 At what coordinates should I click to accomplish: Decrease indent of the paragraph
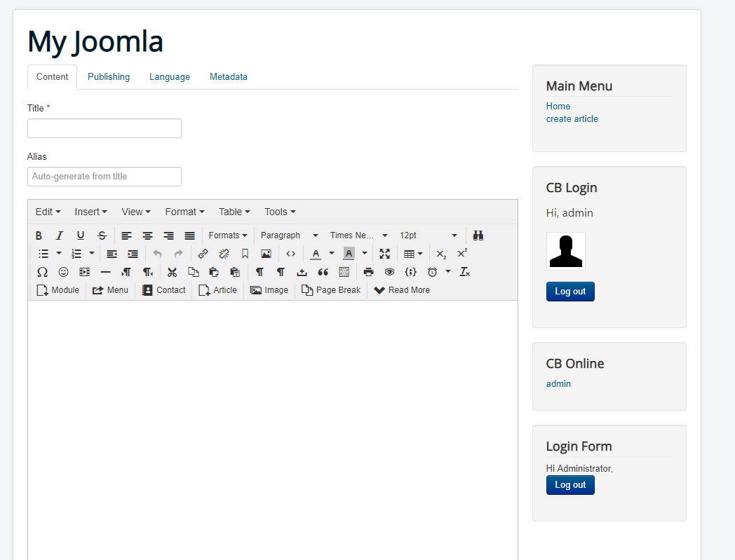(112, 254)
